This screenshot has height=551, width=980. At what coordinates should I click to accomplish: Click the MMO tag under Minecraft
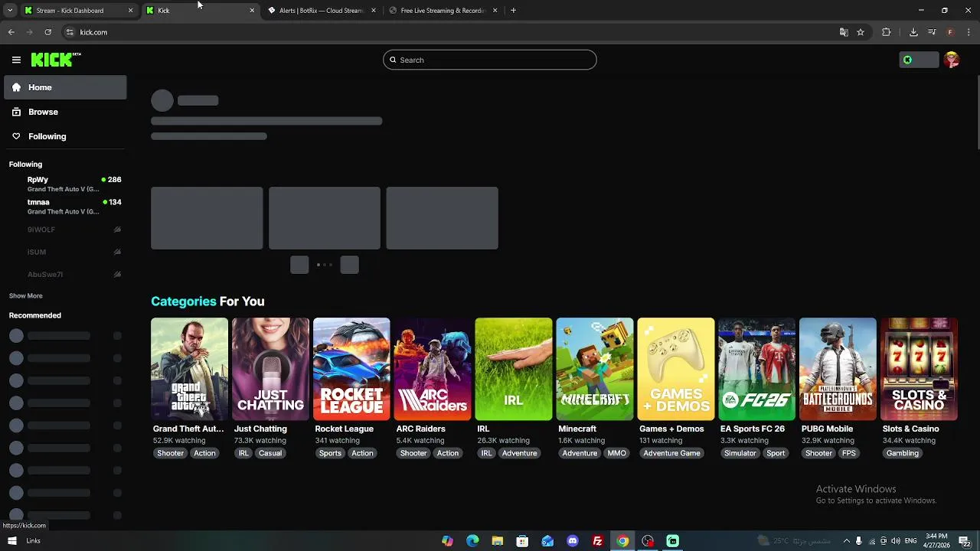point(616,453)
